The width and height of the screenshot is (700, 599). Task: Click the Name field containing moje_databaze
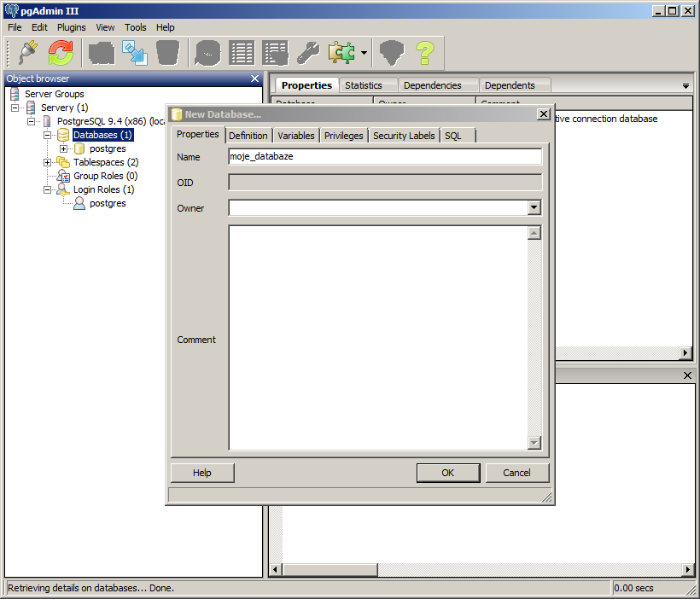384,157
